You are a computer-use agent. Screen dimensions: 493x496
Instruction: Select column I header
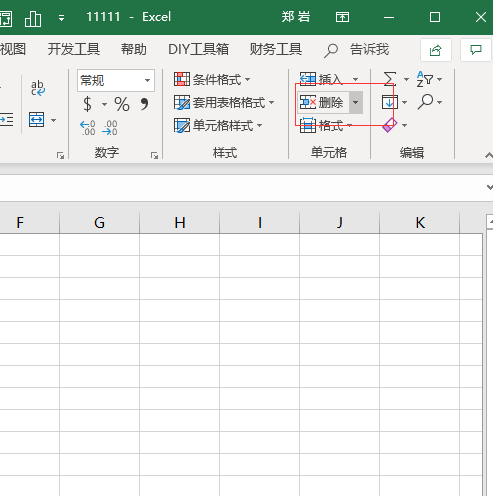(x=260, y=222)
